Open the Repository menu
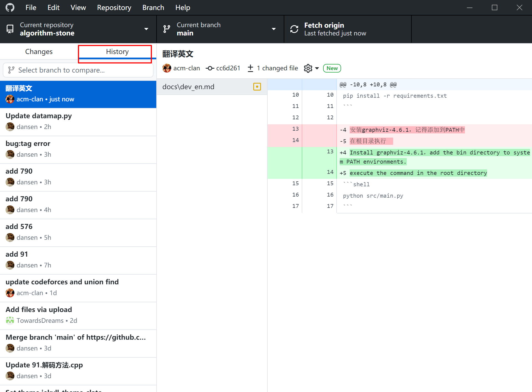This screenshot has width=532, height=392. click(x=114, y=7)
